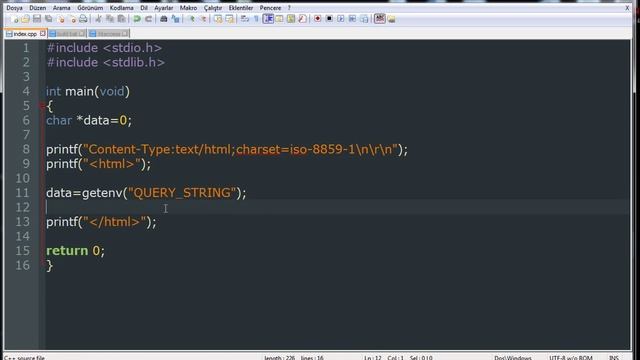Toggle word wrap toolbar icon
Image resolution: width=640 pixels, height=360 pixels.
click(244, 19)
